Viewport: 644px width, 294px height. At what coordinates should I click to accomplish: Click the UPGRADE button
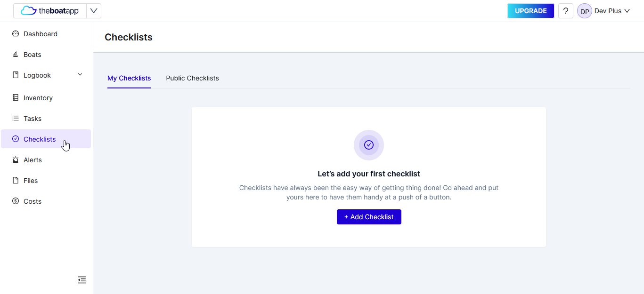tap(530, 11)
